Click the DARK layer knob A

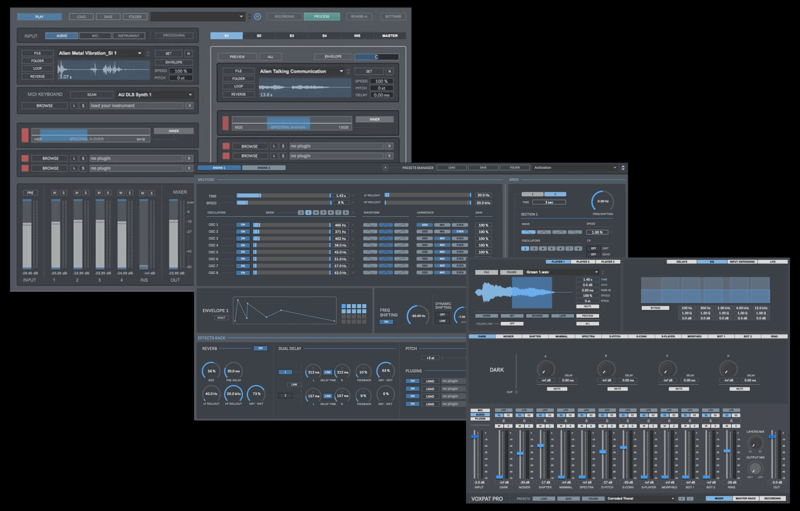(545, 369)
